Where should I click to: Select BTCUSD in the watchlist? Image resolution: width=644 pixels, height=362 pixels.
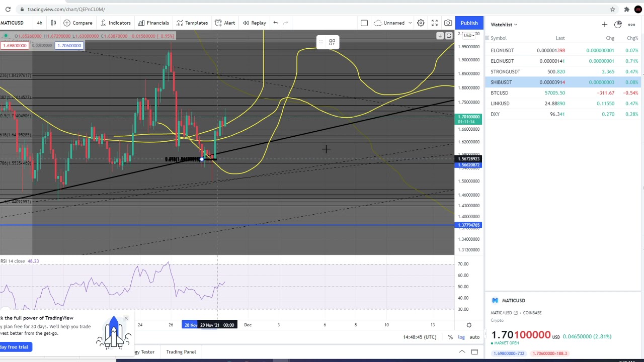coord(564,93)
